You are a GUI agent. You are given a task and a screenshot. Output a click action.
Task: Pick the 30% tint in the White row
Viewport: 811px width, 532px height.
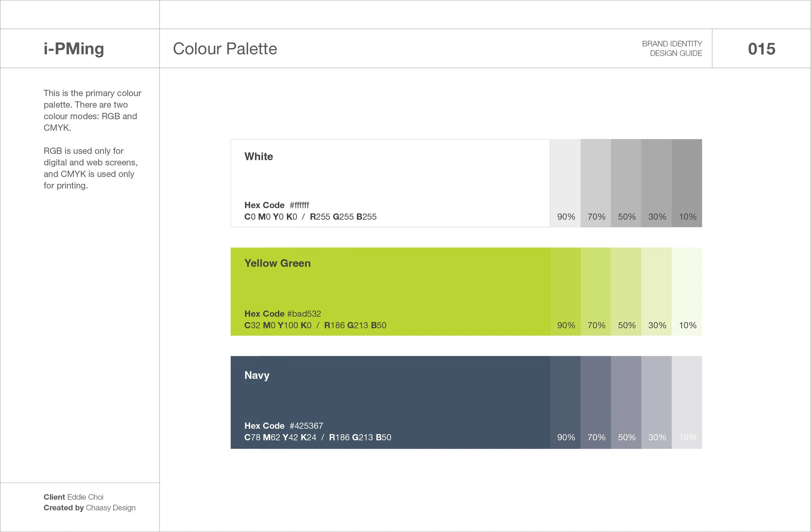pos(656,183)
